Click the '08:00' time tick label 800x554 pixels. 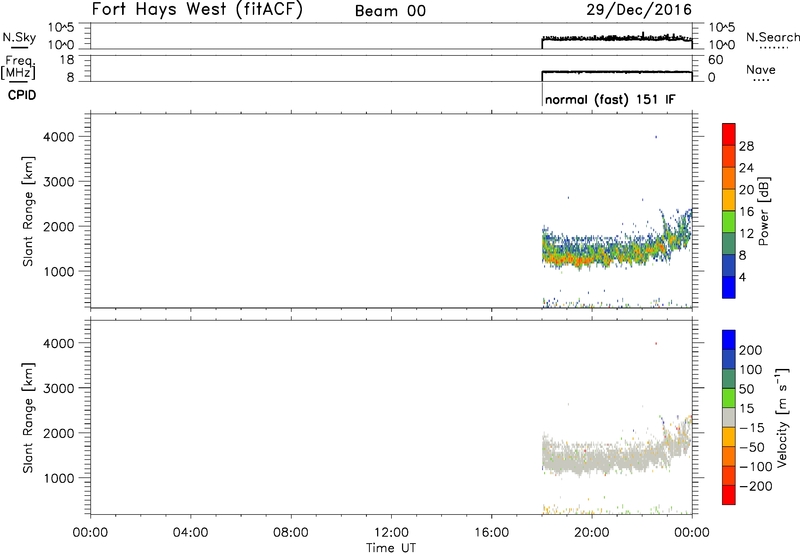pos(290,533)
